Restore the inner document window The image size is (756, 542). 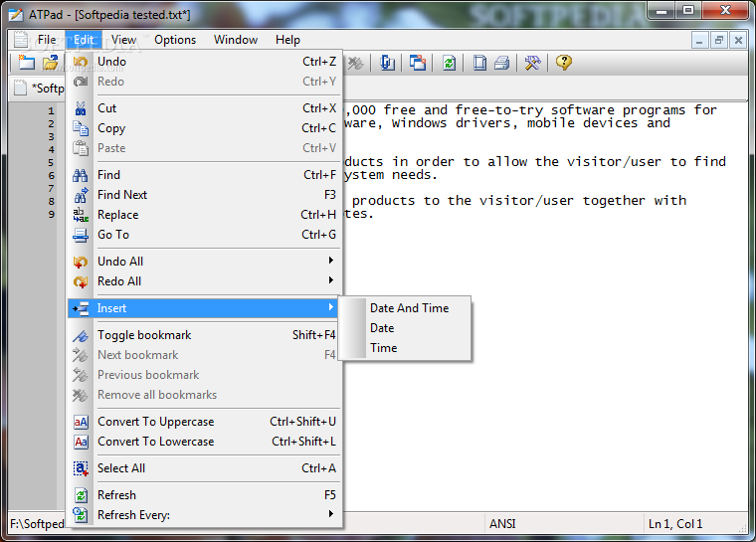coord(719,41)
